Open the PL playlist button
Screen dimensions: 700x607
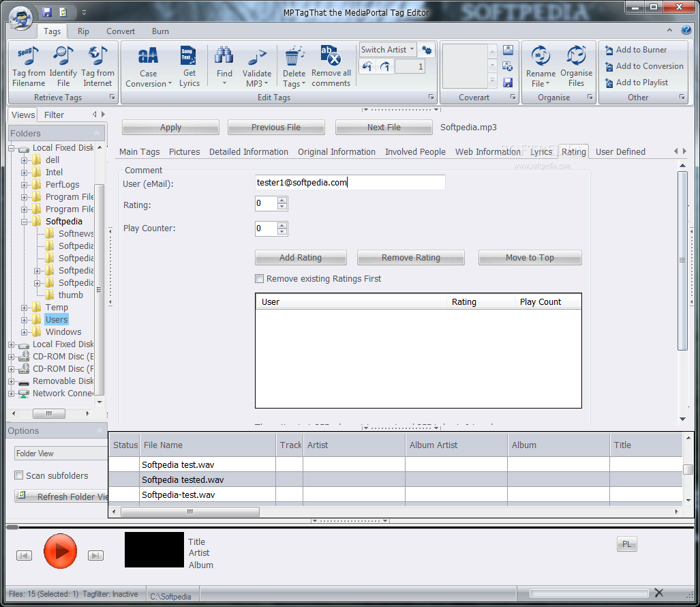tap(627, 544)
